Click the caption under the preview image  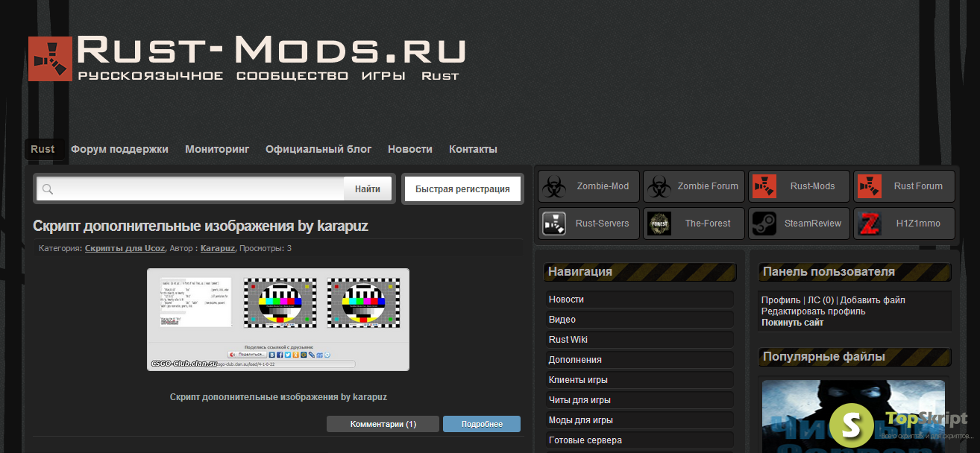pyautogui.click(x=278, y=397)
